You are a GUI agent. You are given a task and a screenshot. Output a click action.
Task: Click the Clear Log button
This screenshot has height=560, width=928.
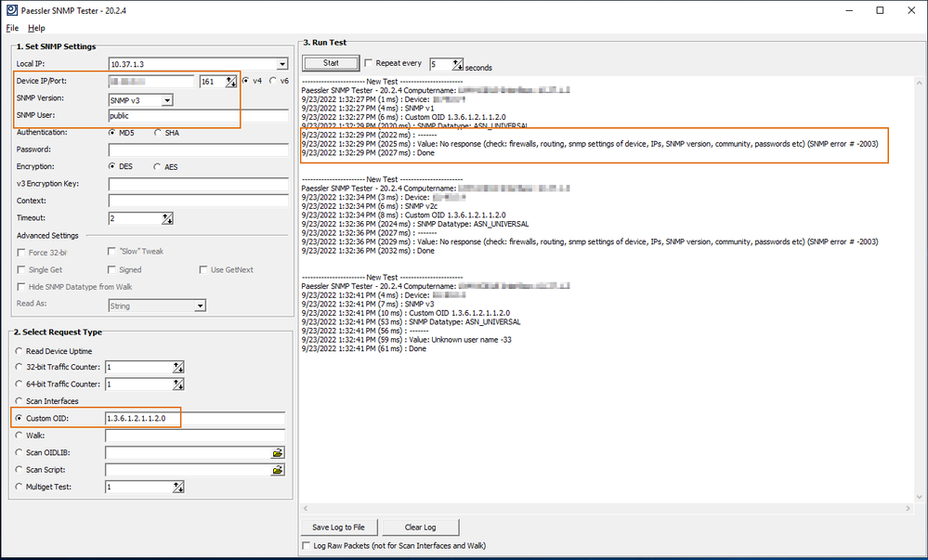pos(420,527)
